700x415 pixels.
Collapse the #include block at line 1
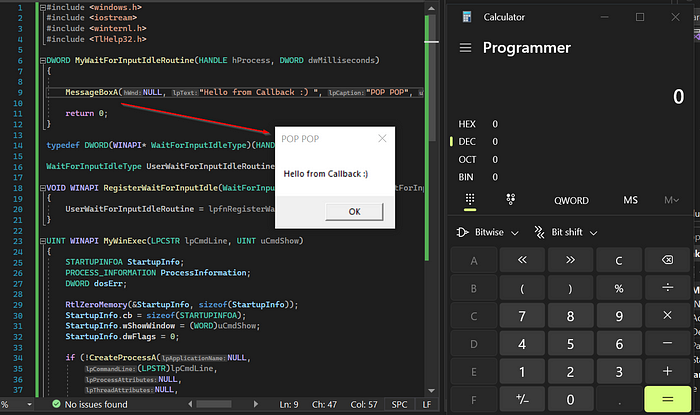[42, 8]
